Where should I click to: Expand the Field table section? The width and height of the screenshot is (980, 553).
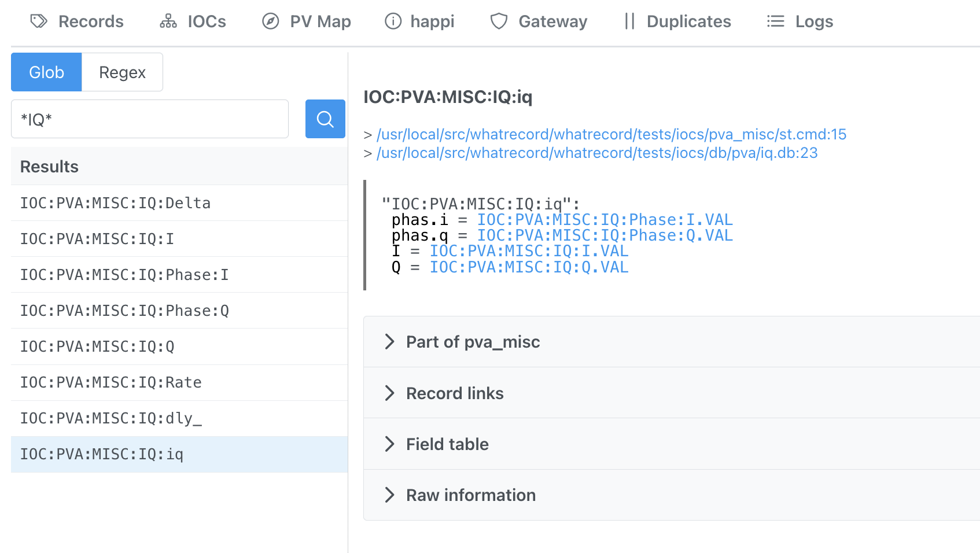(447, 444)
